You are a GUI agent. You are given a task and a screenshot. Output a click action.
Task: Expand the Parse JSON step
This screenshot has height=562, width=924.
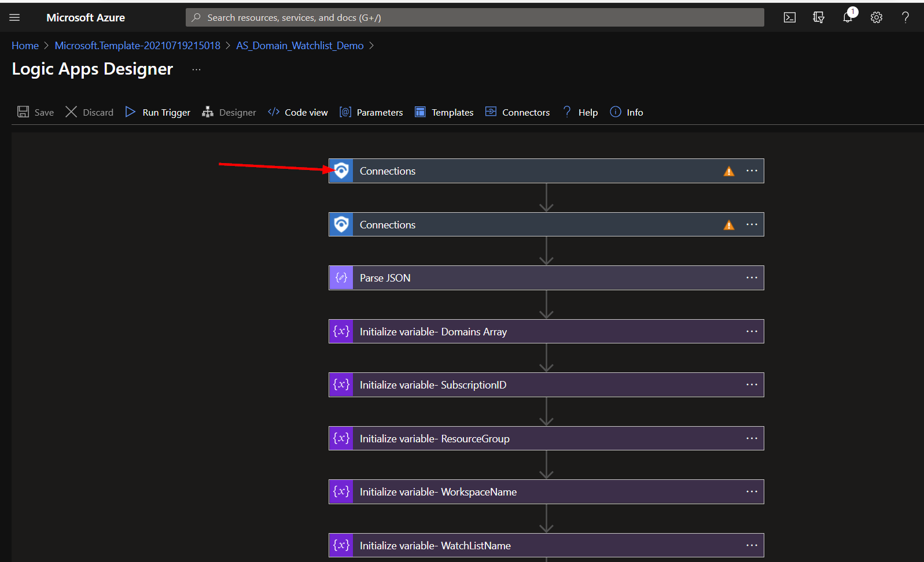[546, 278]
